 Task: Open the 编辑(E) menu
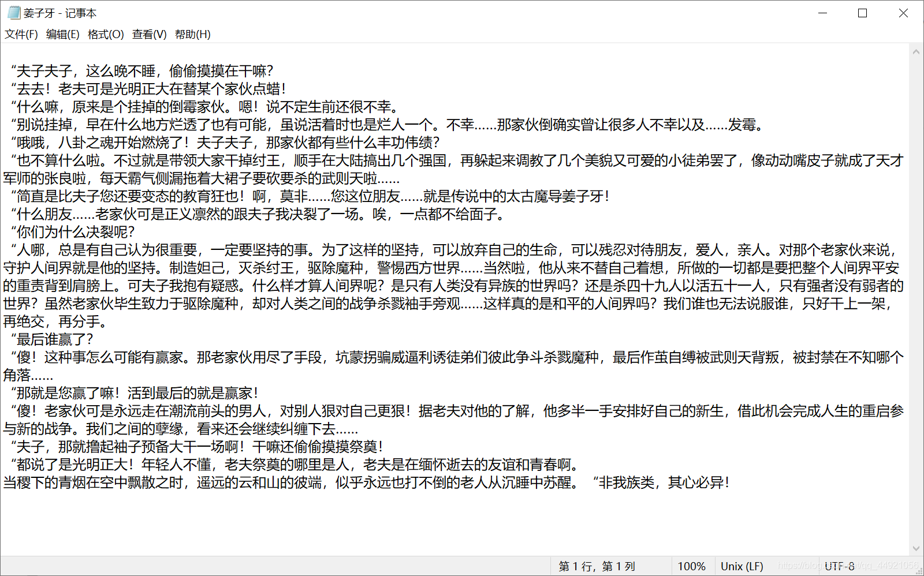pyautogui.click(x=63, y=34)
